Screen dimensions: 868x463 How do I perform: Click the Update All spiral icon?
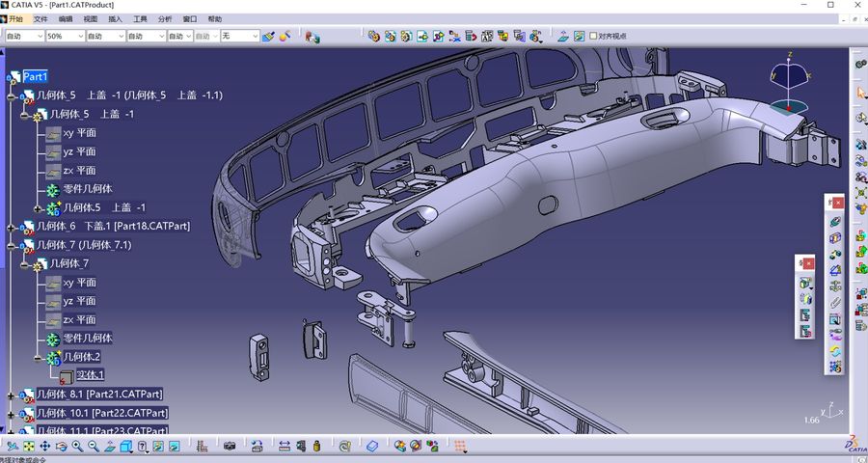click(345, 446)
